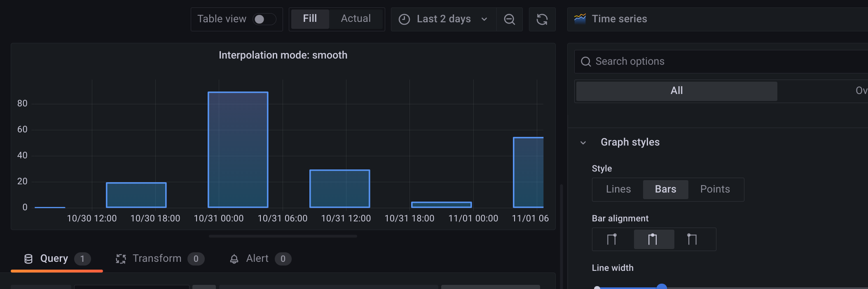Click the database icon on Query tab
868x289 pixels.
pos(28,259)
